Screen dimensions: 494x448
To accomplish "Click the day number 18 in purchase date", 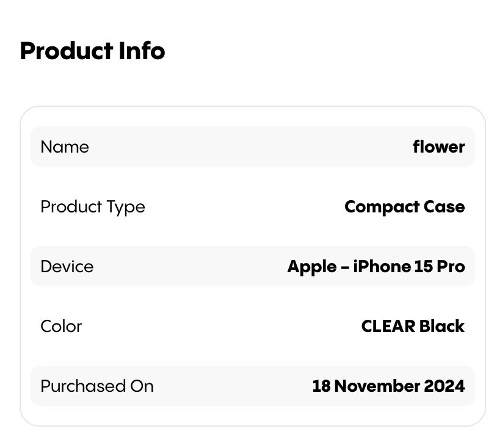I will tap(321, 386).
